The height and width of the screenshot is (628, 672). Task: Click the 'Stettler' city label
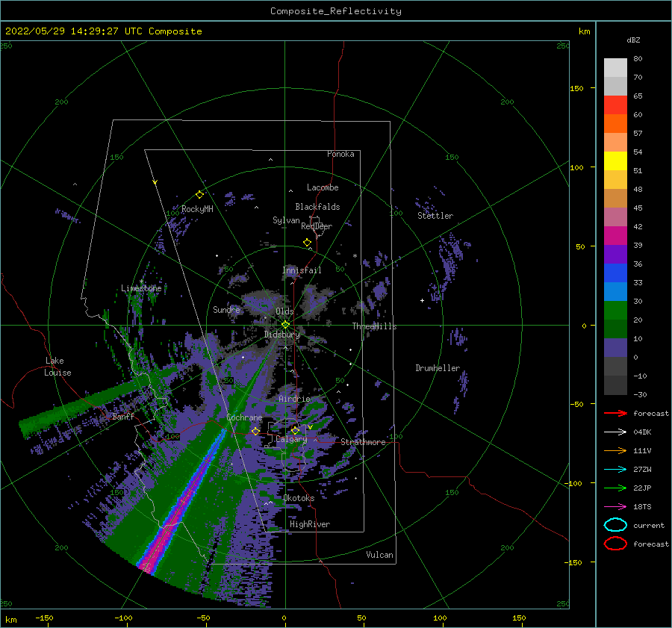click(x=435, y=216)
